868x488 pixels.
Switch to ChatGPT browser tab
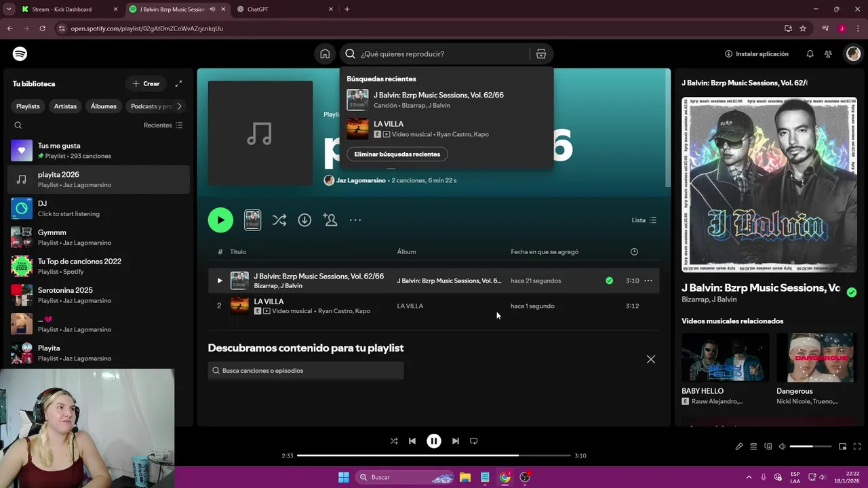click(x=285, y=9)
